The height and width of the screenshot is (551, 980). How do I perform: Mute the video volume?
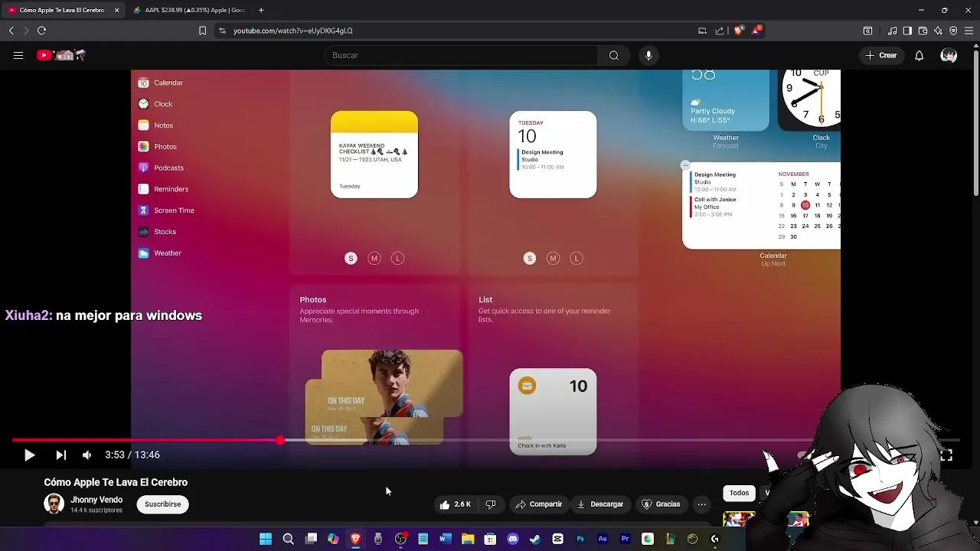pos(87,455)
